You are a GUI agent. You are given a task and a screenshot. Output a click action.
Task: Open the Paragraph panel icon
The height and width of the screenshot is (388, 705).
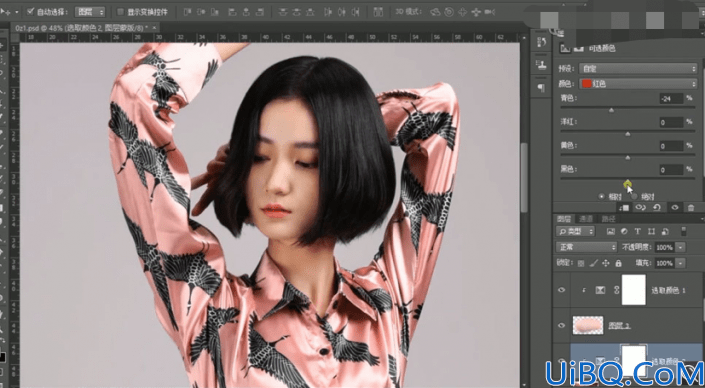[x=541, y=87]
